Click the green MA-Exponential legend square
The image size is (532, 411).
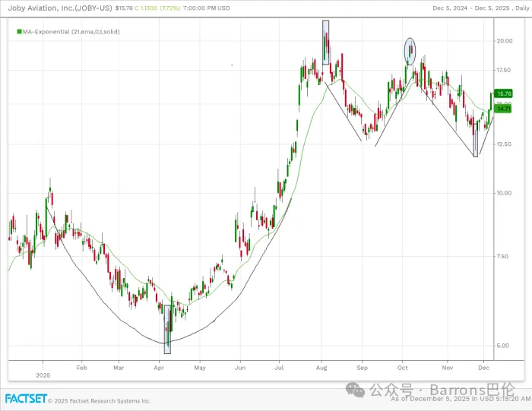tap(18, 32)
